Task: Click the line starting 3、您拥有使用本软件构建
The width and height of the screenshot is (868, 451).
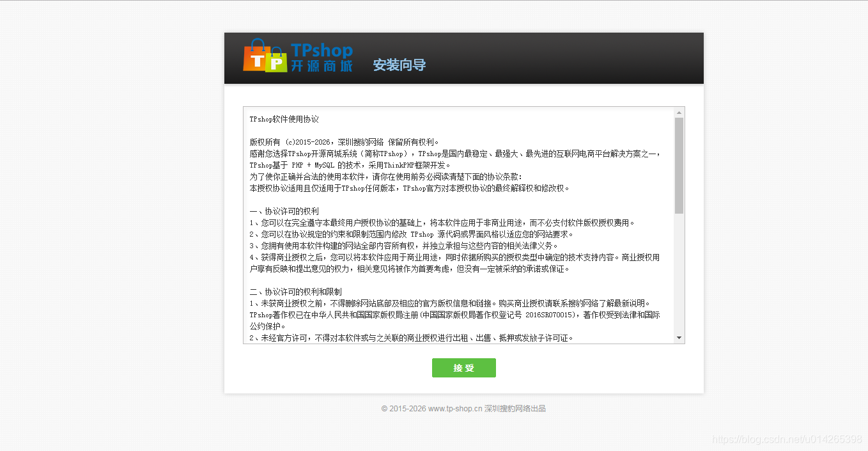Action: [x=404, y=246]
